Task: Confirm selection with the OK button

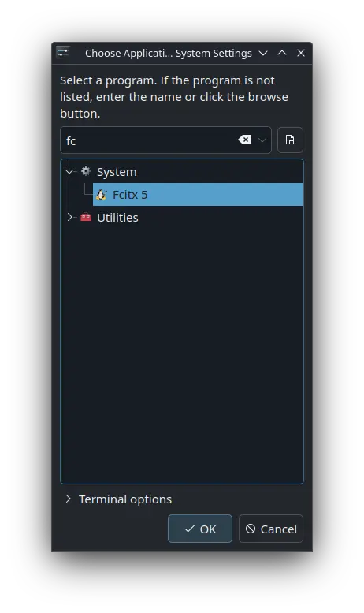Action: pos(200,529)
